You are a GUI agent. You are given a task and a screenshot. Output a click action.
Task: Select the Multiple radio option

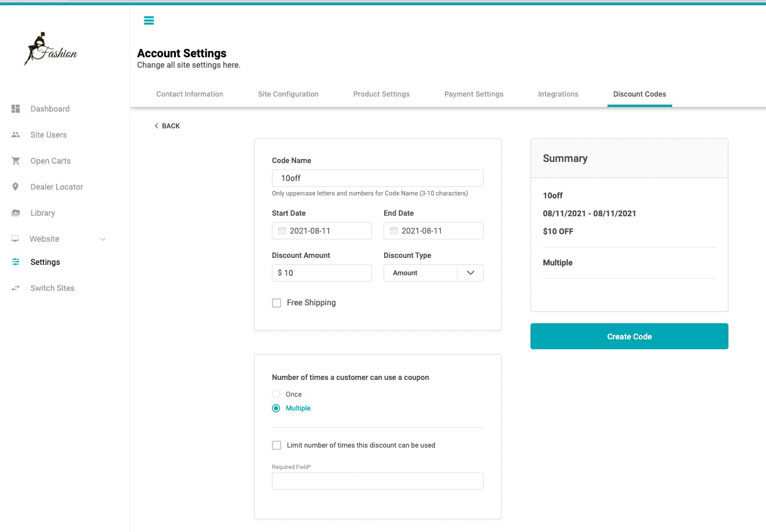coord(276,408)
